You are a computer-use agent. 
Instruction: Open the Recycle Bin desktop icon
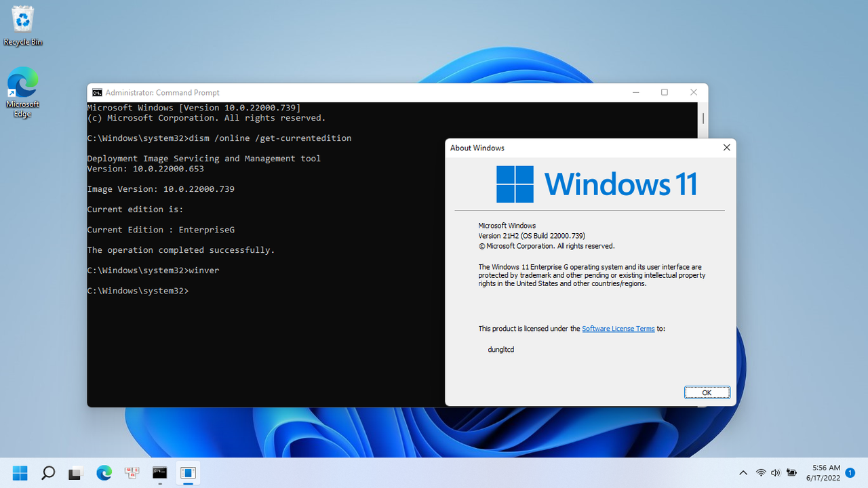click(x=22, y=26)
